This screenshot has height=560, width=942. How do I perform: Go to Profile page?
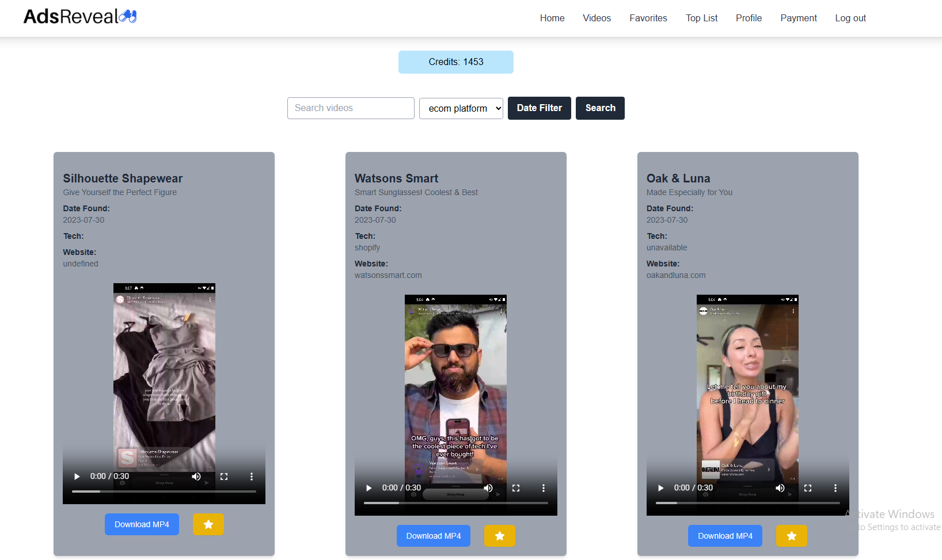tap(749, 18)
